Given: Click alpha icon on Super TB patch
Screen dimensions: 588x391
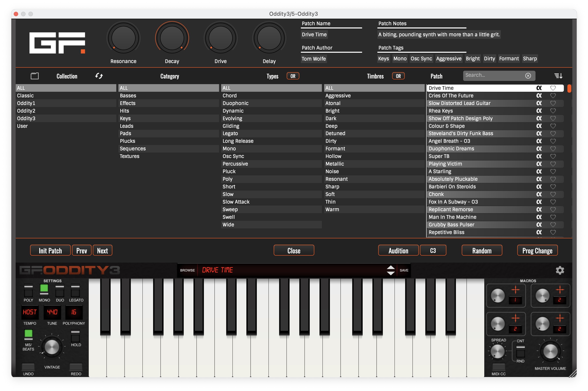Looking at the screenshot, I should pos(539,156).
